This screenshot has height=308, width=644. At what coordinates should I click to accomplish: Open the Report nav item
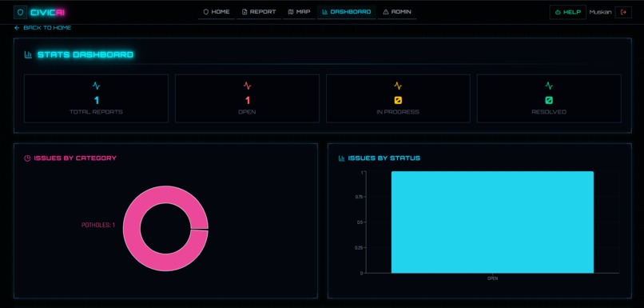[x=259, y=12]
